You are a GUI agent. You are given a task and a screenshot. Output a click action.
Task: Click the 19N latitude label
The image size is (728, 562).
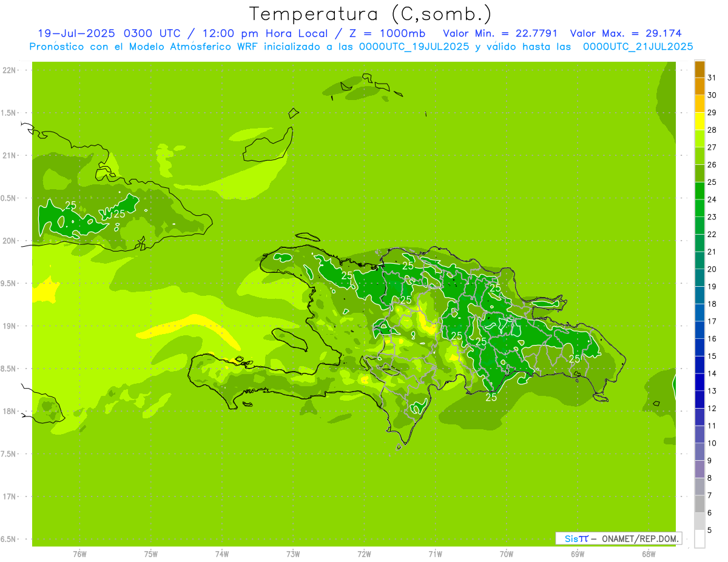pos(10,326)
